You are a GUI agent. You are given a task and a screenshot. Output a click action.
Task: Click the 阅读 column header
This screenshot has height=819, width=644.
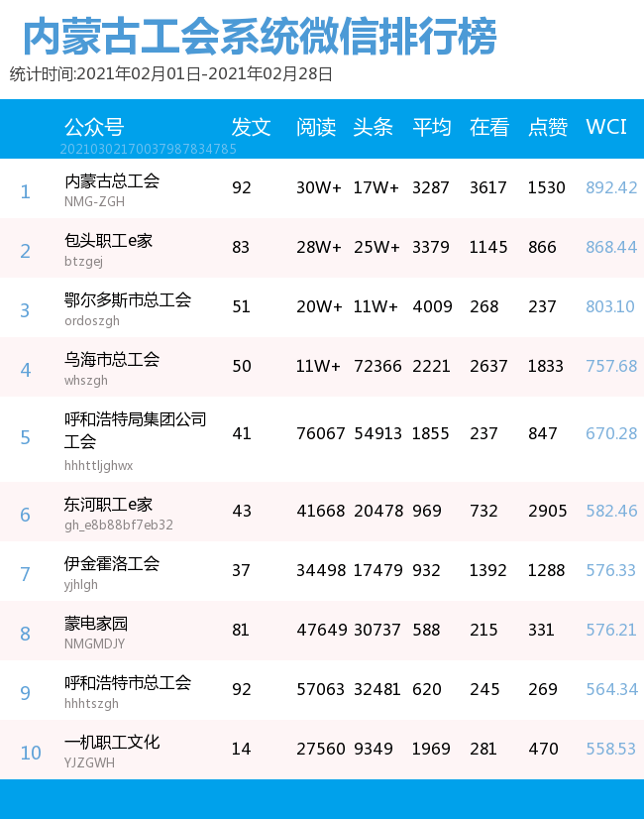316,127
